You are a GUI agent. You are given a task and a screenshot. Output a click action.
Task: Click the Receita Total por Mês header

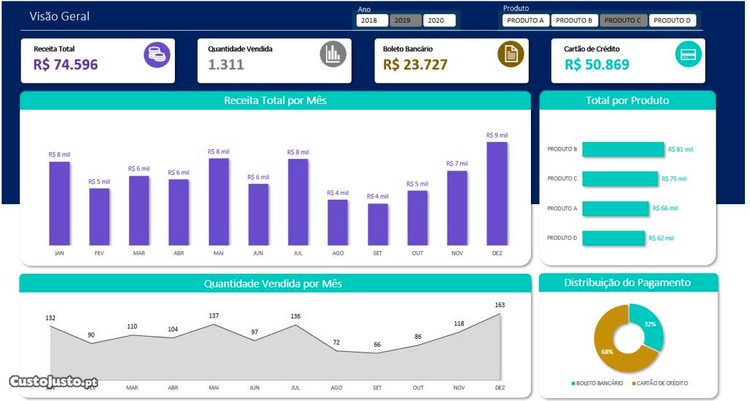[275, 101]
